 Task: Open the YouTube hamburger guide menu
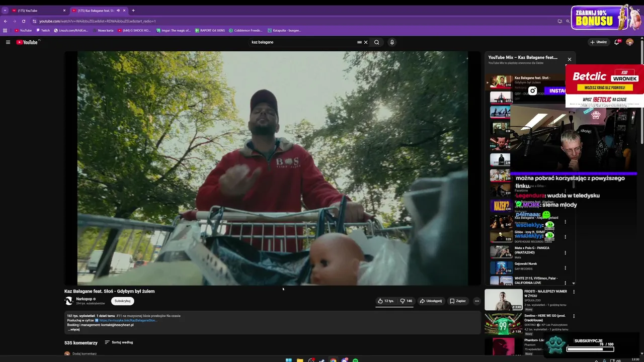pos(8,42)
